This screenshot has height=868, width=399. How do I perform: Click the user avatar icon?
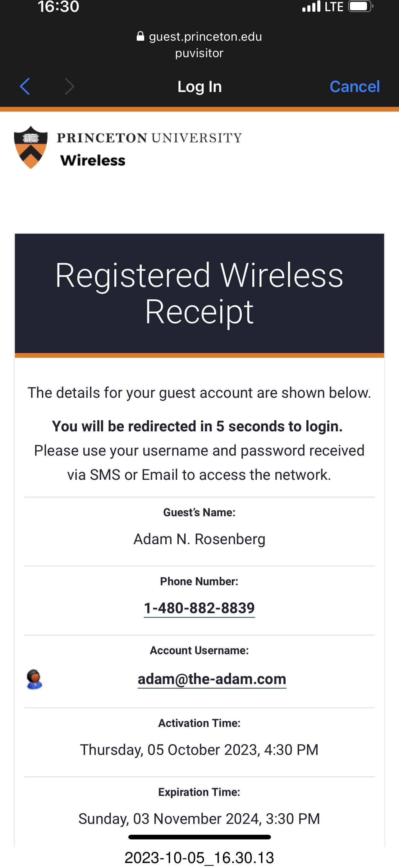pyautogui.click(x=34, y=679)
